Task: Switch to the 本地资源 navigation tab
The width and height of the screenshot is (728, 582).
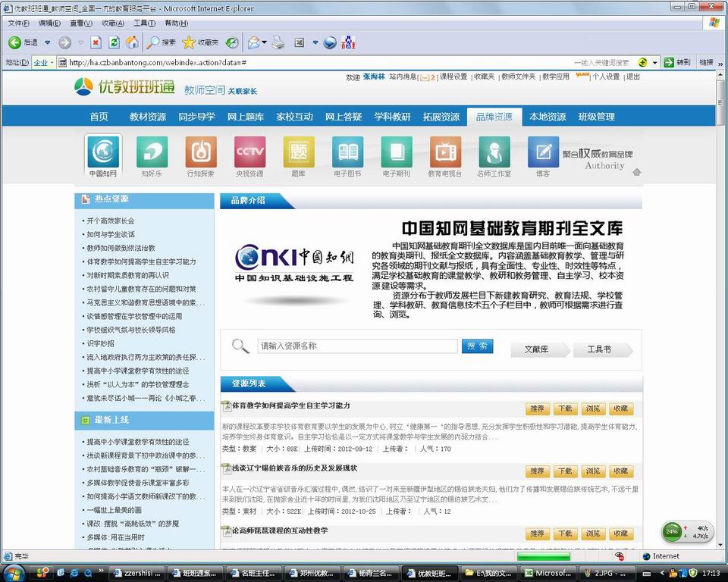Action: click(548, 117)
